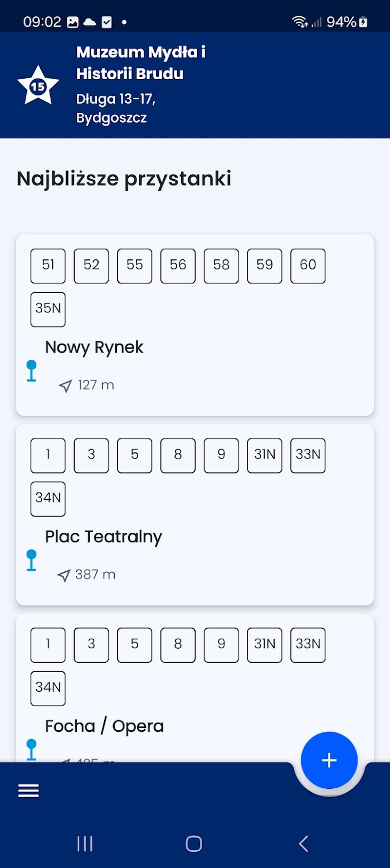Pick line 8 under Plac Teatralny

pyautogui.click(x=178, y=456)
